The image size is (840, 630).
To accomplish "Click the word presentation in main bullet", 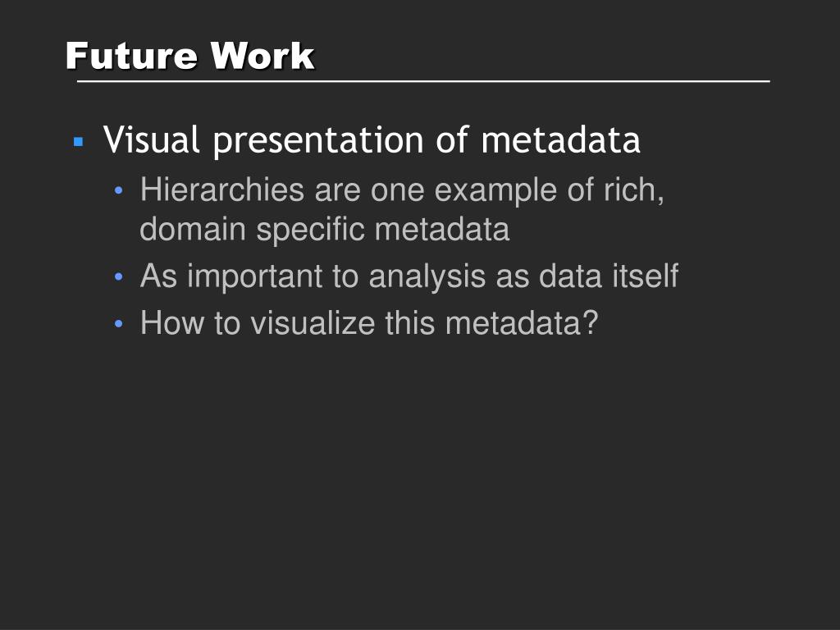I will pyautogui.click(x=319, y=141).
